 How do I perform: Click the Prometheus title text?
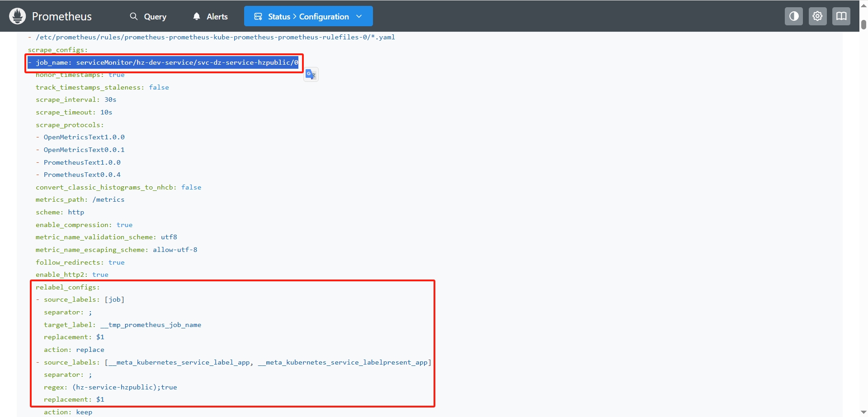pos(62,17)
